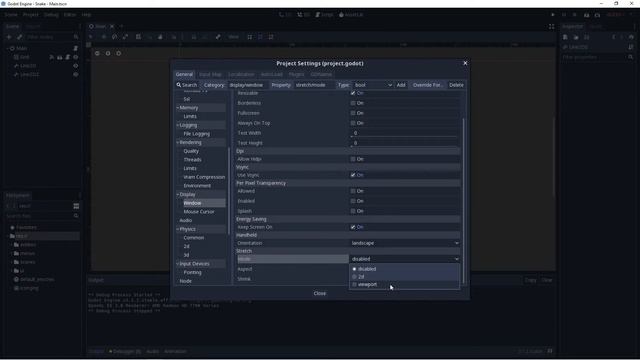Image resolution: width=640 pixels, height=360 pixels.
Task: Click the Override For... button
Action: coord(427,85)
